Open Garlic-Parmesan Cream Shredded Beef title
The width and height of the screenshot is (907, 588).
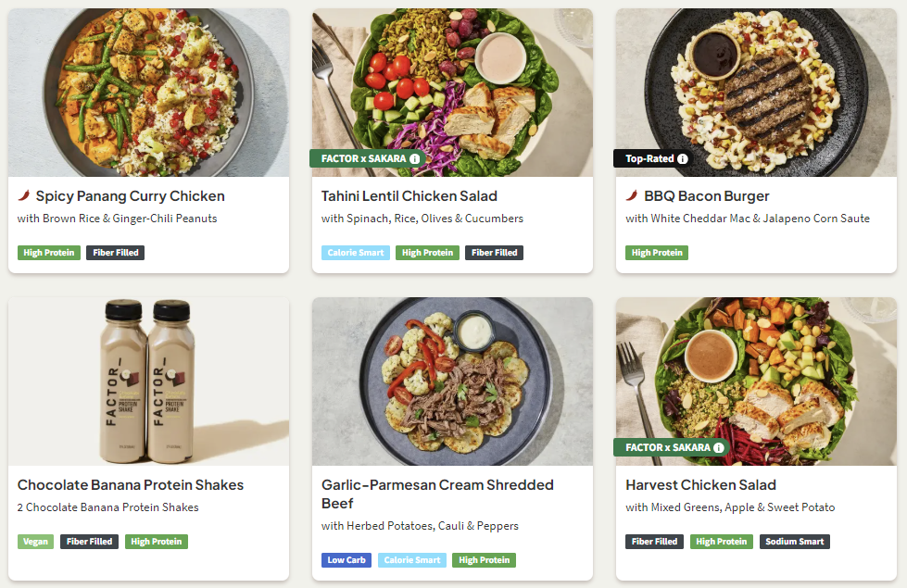(x=437, y=494)
